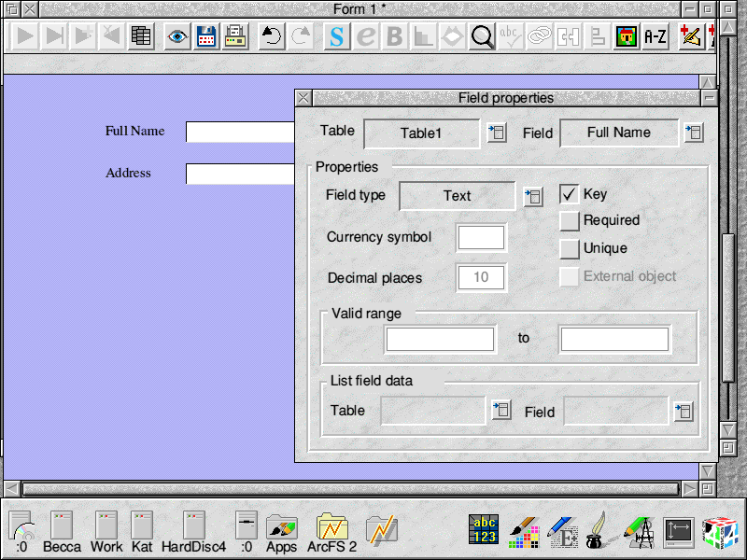The width and height of the screenshot is (747, 560).
Task: Click the printer icon in toolbar
Action: tap(235, 36)
